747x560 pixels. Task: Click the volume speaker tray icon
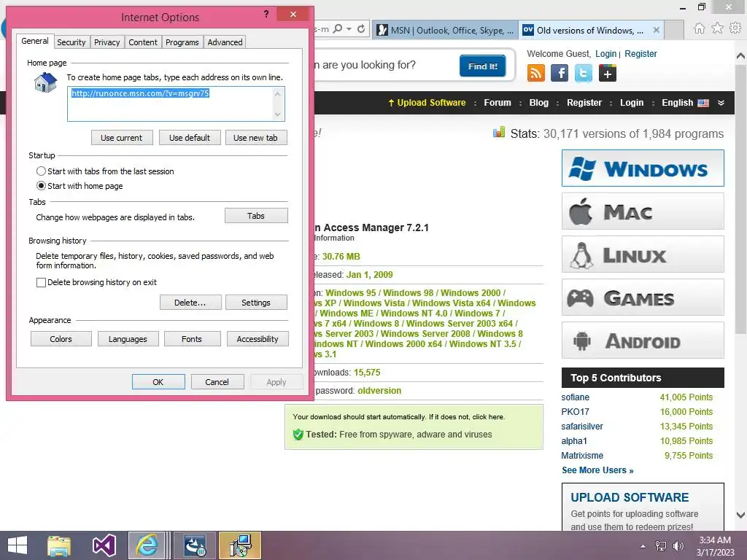tap(678, 546)
